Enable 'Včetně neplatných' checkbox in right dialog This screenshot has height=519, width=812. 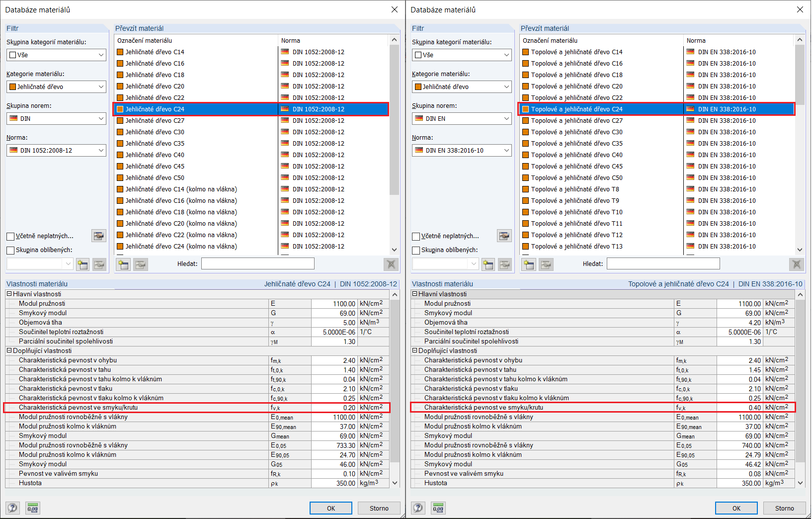pyautogui.click(x=416, y=236)
